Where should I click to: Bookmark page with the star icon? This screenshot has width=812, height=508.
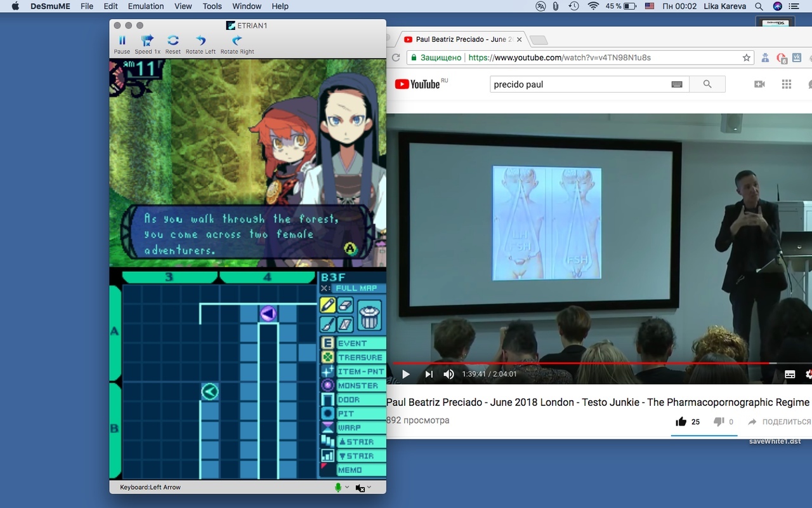click(747, 58)
